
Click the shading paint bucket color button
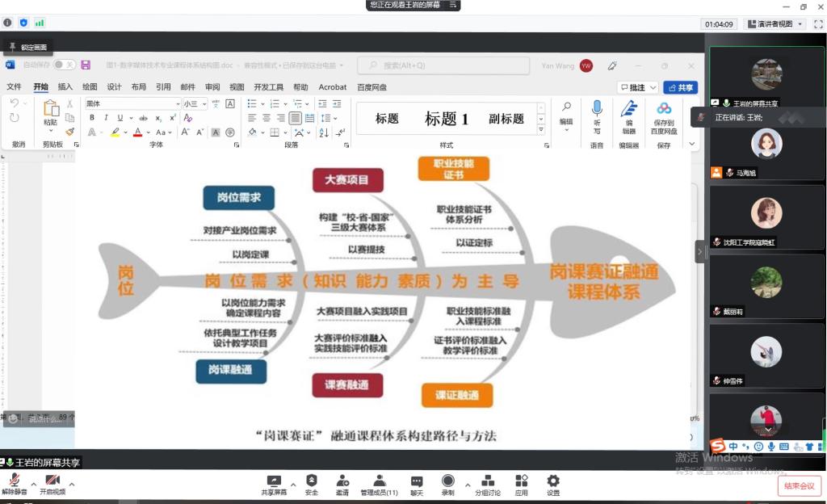[x=253, y=132]
